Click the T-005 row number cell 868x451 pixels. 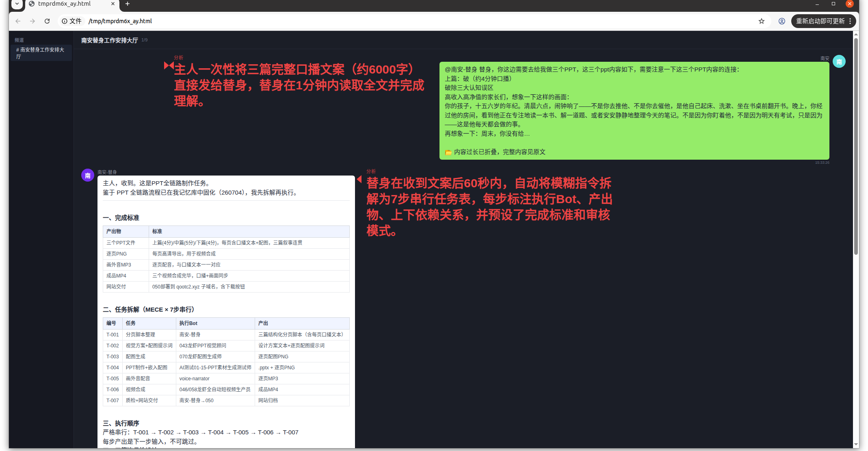113,379
